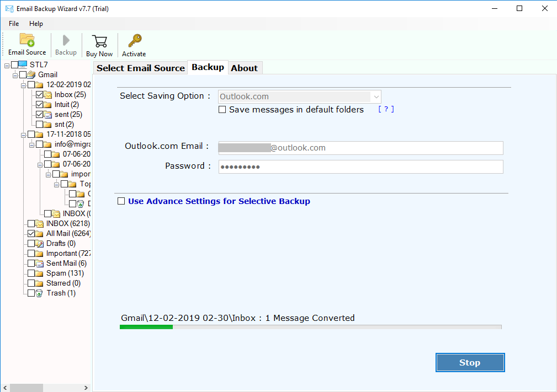Uncheck the All Mail checkbox

tap(31, 233)
